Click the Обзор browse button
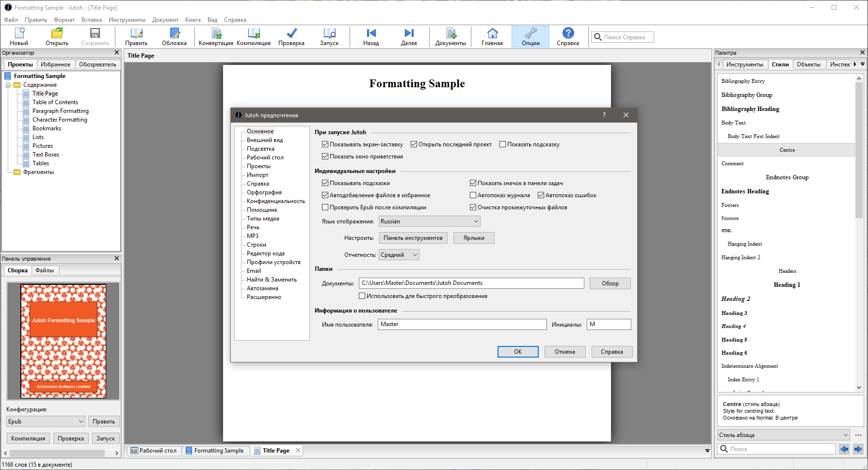This screenshot has width=868, height=470. pyautogui.click(x=610, y=283)
